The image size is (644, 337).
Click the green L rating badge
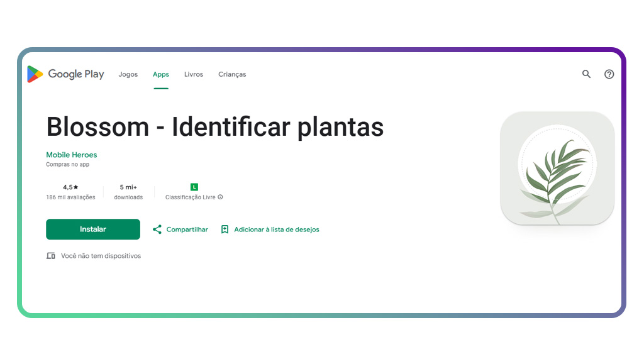[x=194, y=187]
